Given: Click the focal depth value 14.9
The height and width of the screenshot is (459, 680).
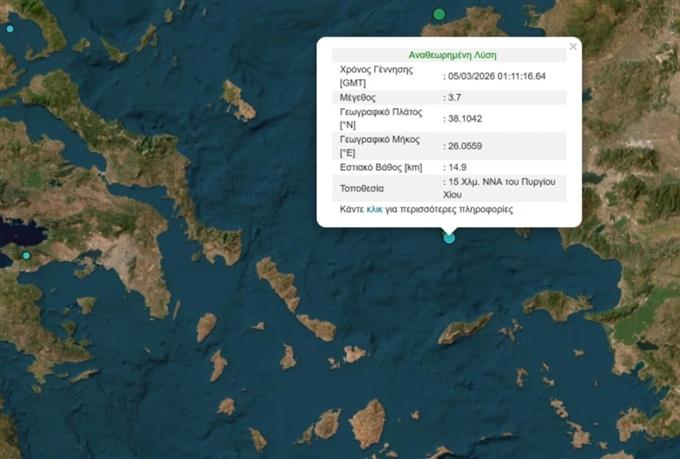Looking at the screenshot, I should (459, 167).
